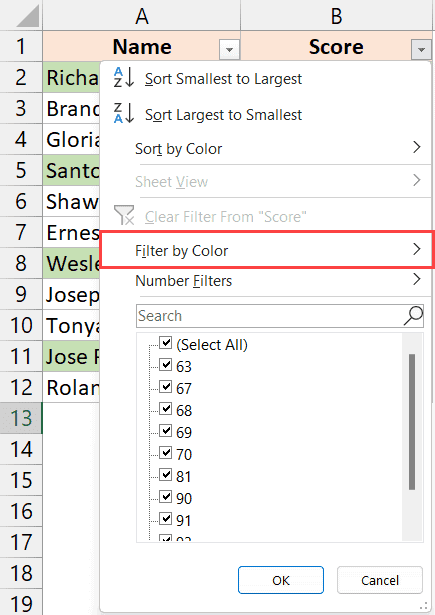Viewport: 435px width, 615px height.
Task: Open the Name column filter dropdown
Action: pyautogui.click(x=229, y=50)
